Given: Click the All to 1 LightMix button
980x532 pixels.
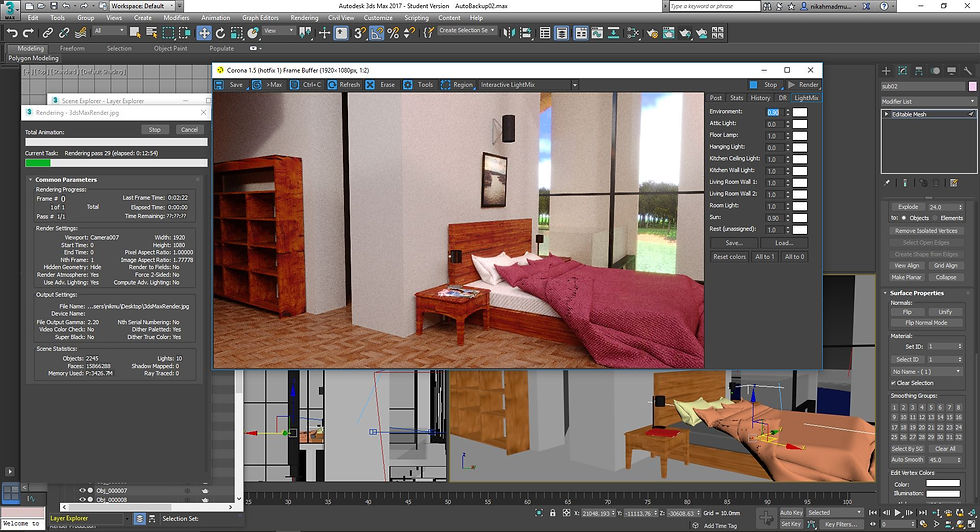Looking at the screenshot, I should 764,257.
